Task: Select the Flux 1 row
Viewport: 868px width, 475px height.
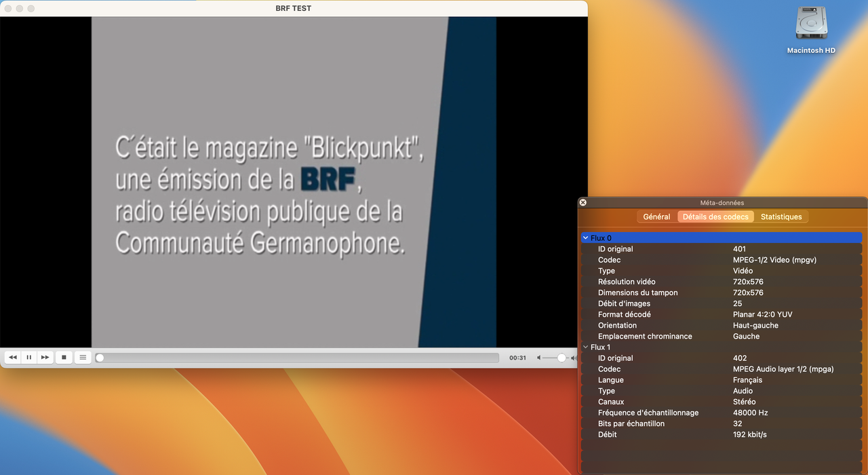Action: pyautogui.click(x=722, y=347)
